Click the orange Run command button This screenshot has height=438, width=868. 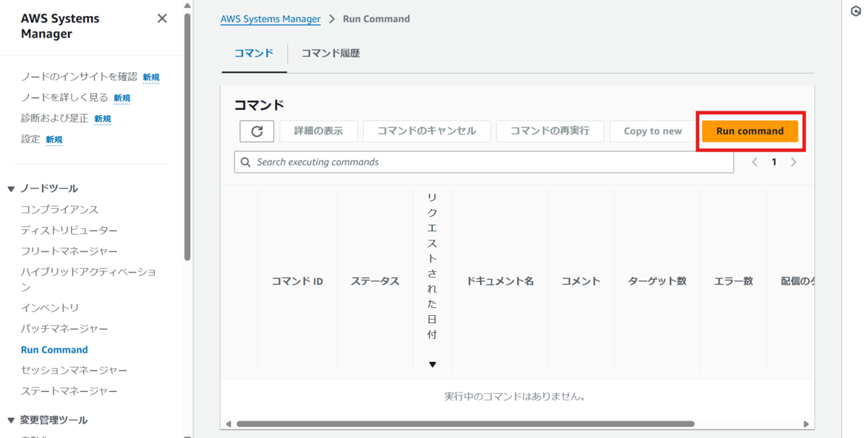click(750, 131)
